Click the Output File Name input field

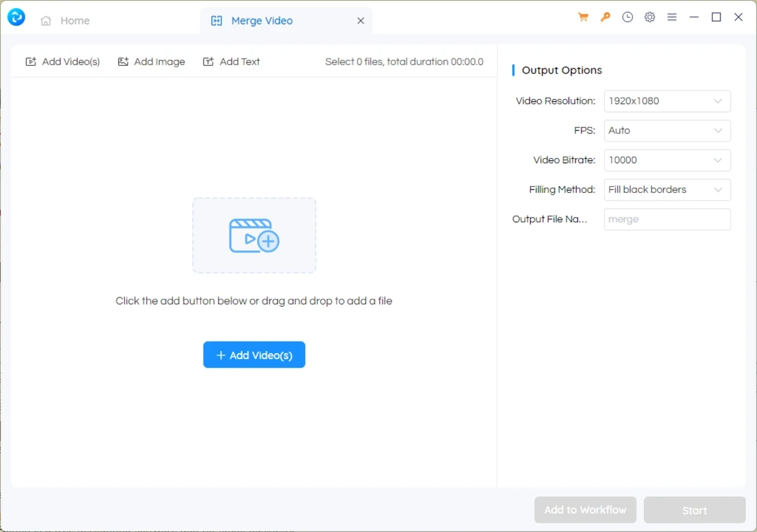(x=667, y=219)
